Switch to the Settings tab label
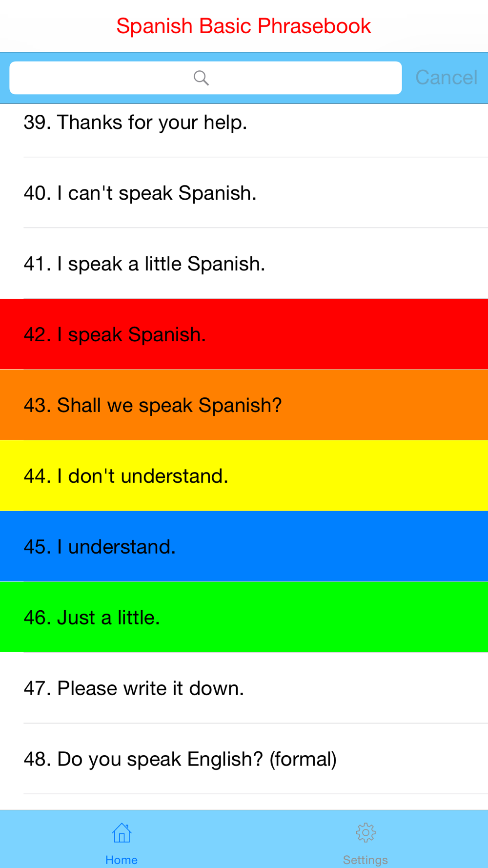 coord(366,860)
